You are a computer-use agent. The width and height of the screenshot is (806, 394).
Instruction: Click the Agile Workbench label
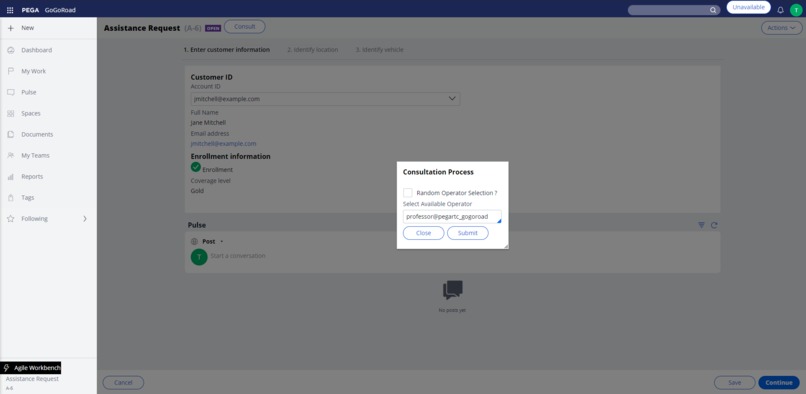pyautogui.click(x=37, y=368)
